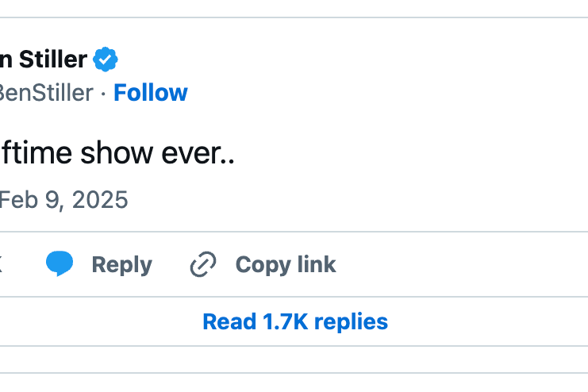Click the word "show" in the tweet body
This screenshot has width=588, height=392.
point(117,153)
